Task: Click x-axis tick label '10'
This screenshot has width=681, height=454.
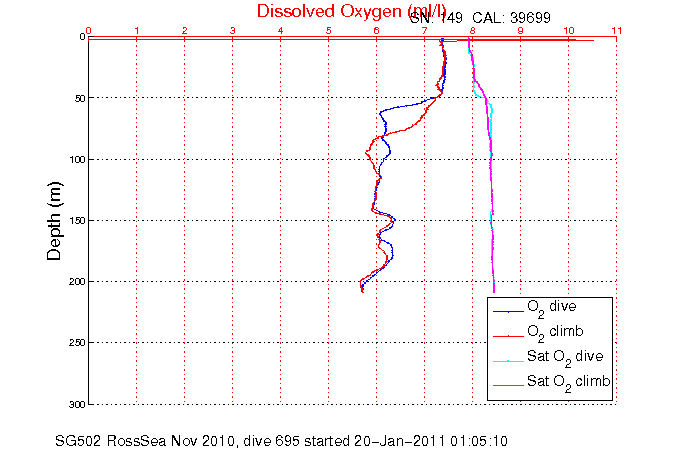Action: click(x=569, y=31)
